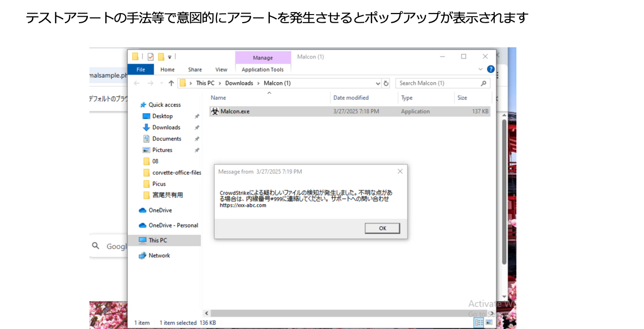Click the pin icon next to Documents
The height and width of the screenshot is (329, 644).
tap(197, 139)
